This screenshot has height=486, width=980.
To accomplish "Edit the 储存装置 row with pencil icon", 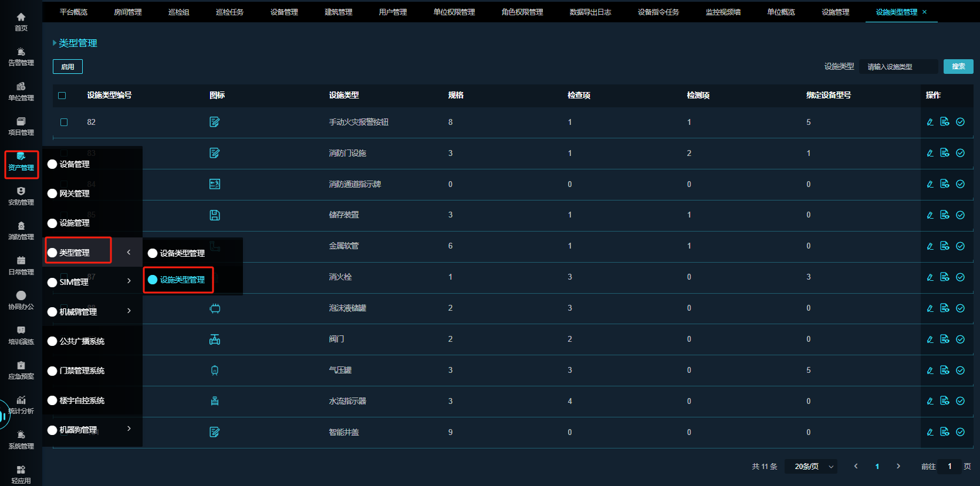I will (x=930, y=215).
